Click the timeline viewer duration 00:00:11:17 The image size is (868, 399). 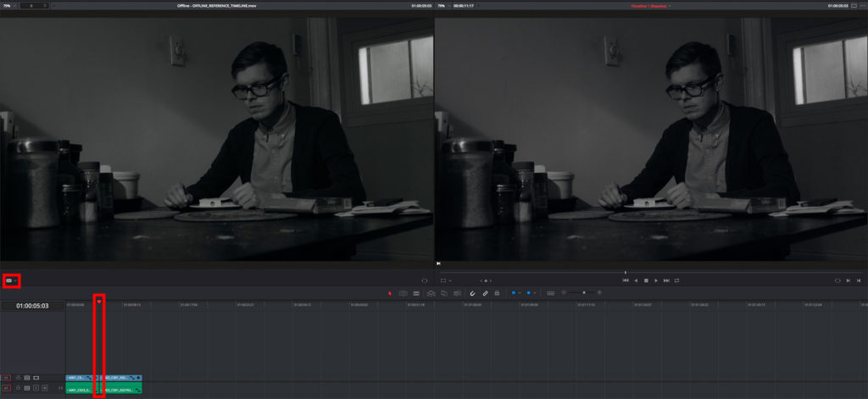(x=464, y=6)
